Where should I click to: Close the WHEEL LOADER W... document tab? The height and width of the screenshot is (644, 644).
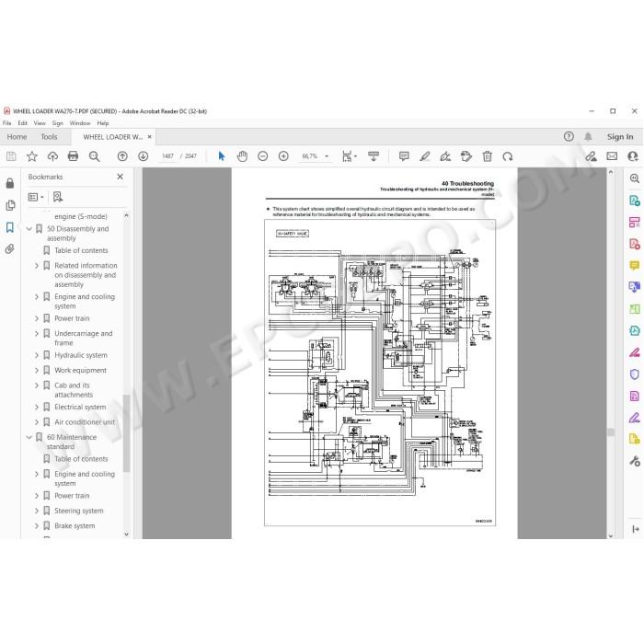[x=149, y=137]
